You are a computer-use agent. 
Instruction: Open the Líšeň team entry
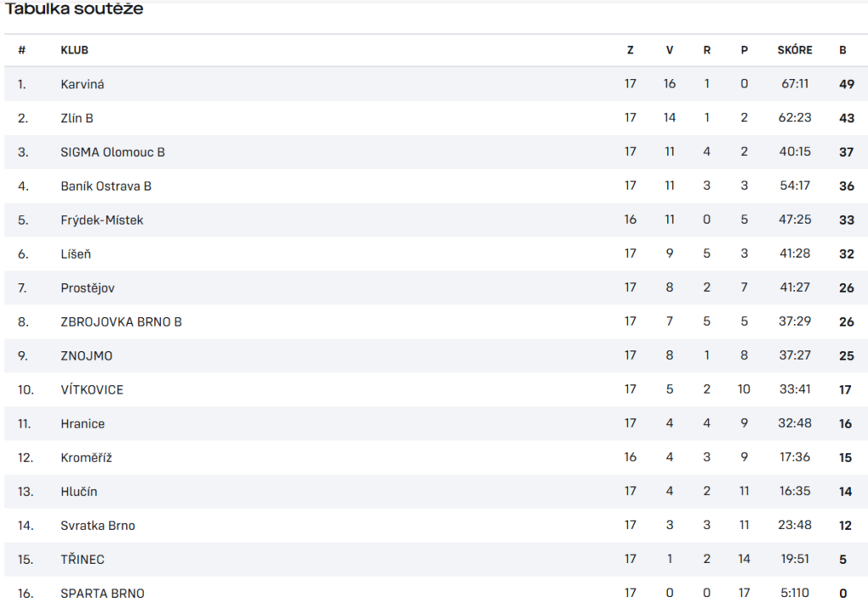75,254
